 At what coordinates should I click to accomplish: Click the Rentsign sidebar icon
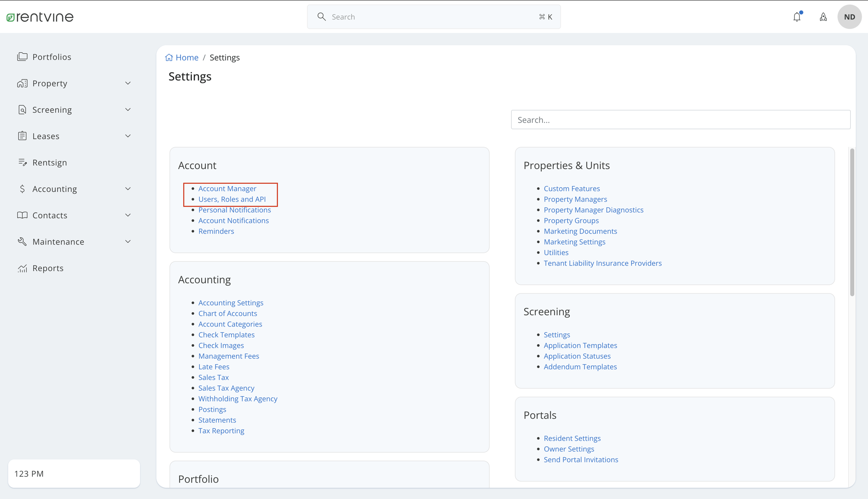click(x=23, y=162)
